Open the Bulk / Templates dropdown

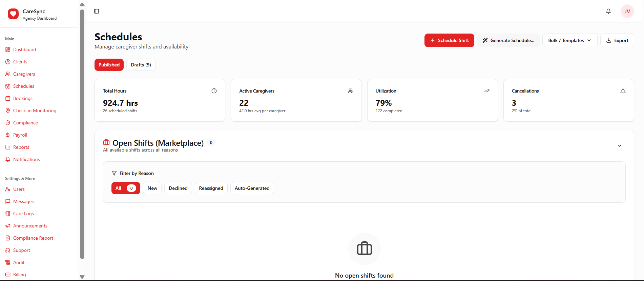pyautogui.click(x=570, y=40)
